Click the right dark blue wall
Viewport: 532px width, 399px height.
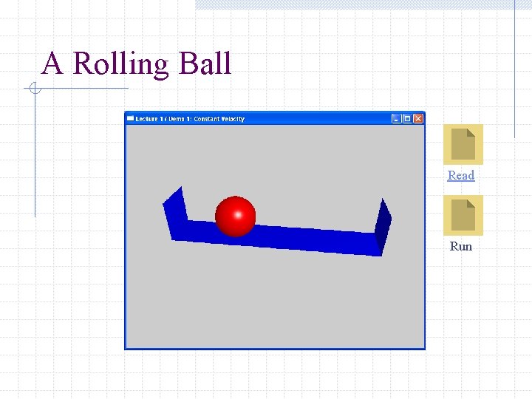coord(383,227)
